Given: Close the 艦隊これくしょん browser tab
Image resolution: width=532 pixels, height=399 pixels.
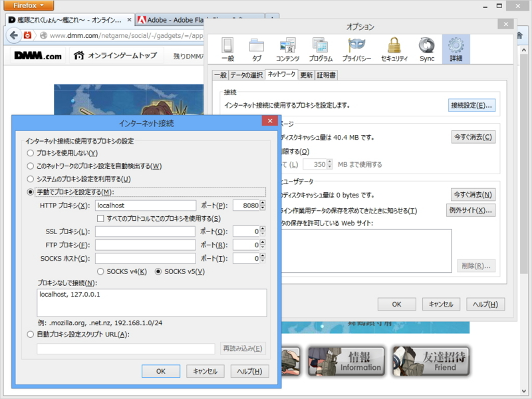Looking at the screenshot, I should pyautogui.click(x=129, y=20).
